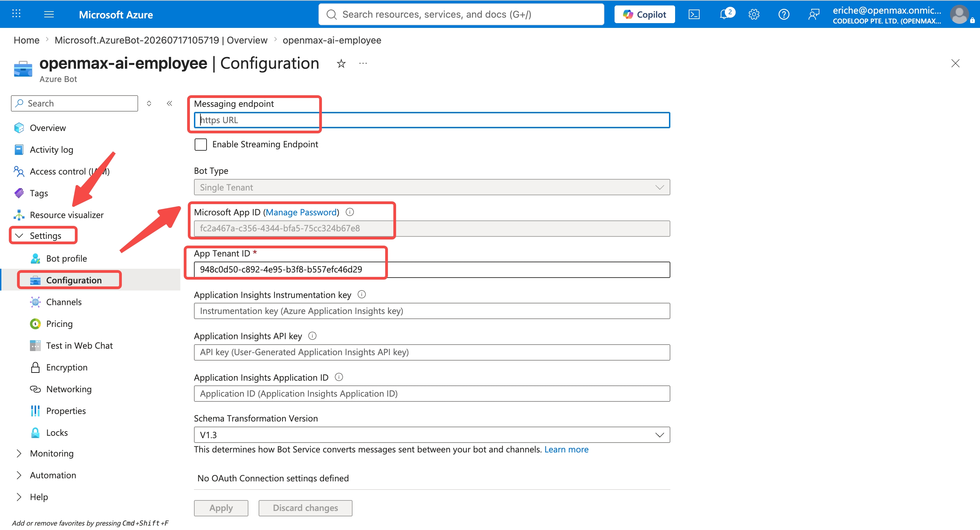Collapse the sidebar with double chevron
Screen dimensions: 980x530
point(169,103)
